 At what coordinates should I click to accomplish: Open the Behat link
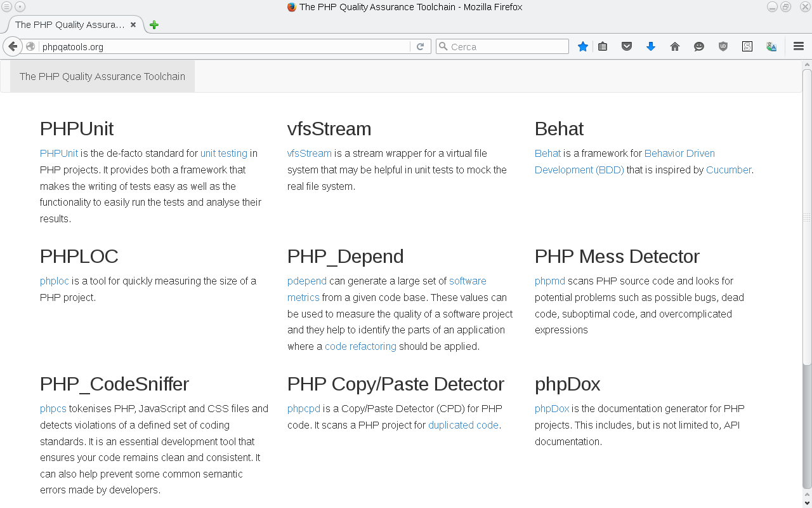547,153
